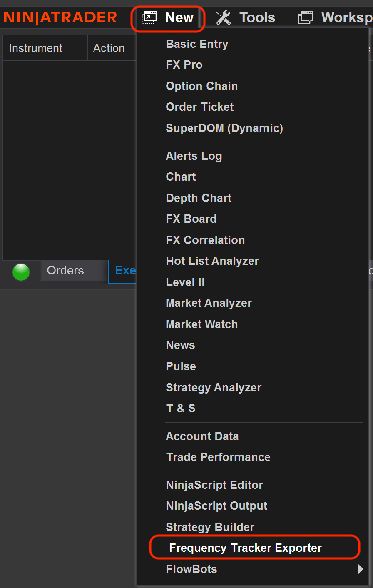Select FX Board entry
This screenshot has height=588, width=373.
click(191, 219)
